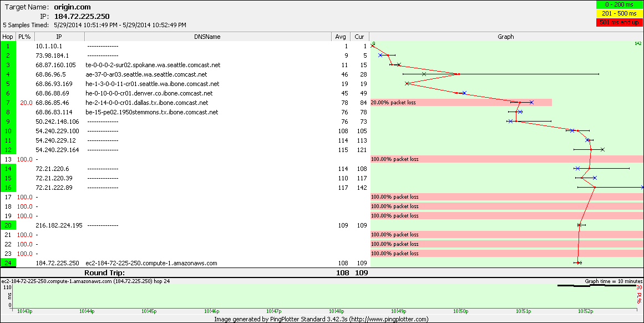Click the Round Trip summary row label
644x323 pixels.
(x=104, y=273)
